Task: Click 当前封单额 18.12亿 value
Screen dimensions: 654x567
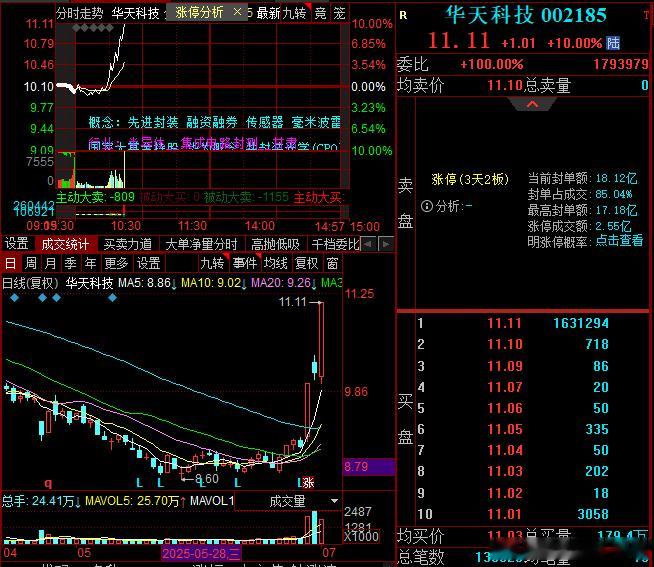Action: click(616, 179)
